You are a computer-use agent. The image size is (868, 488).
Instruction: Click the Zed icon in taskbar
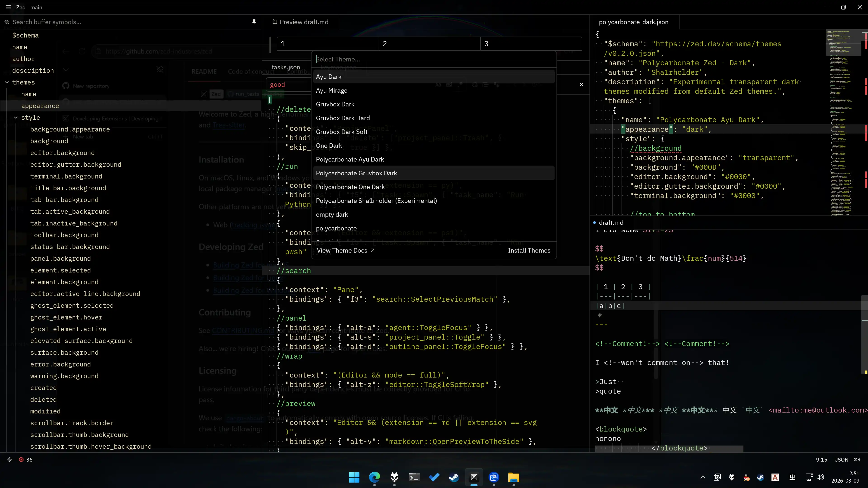474,477
